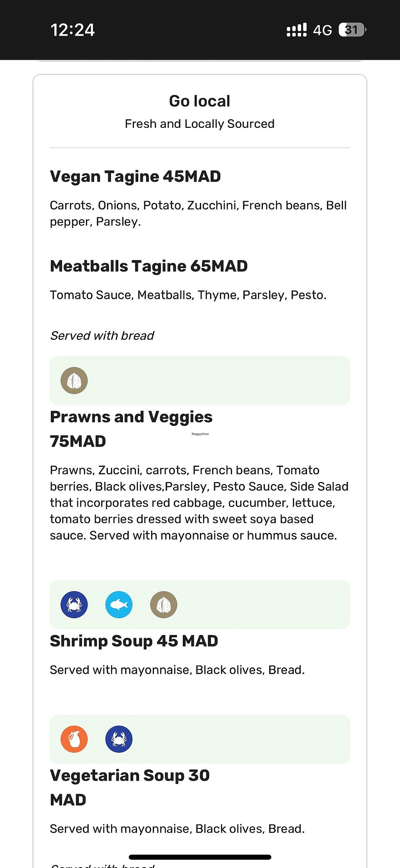Open the Meatballs Tagine 65MAD item
The image size is (400, 868).
click(149, 266)
